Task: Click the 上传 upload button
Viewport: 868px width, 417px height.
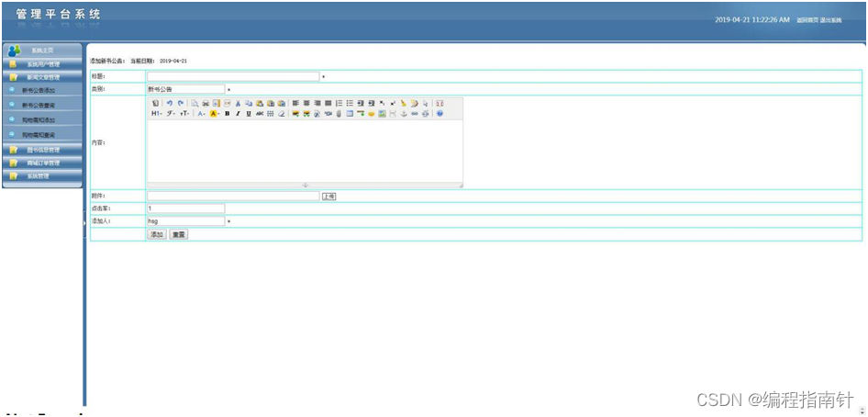Action: point(328,196)
